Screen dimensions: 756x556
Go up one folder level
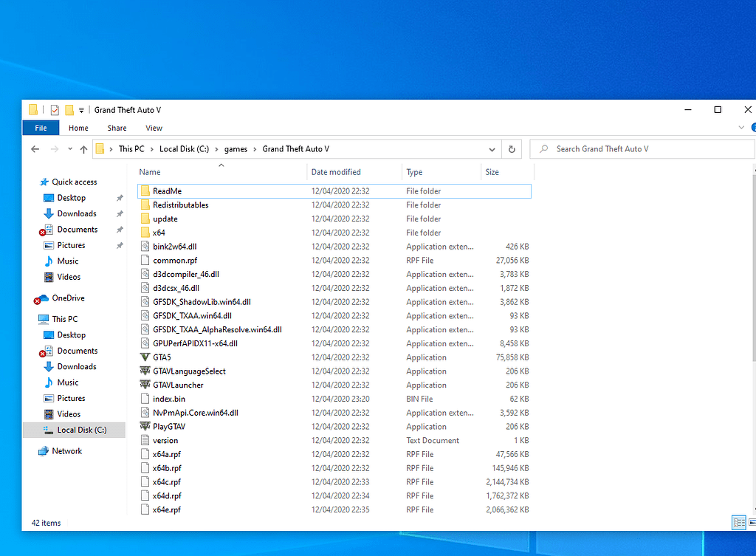pos(83,148)
